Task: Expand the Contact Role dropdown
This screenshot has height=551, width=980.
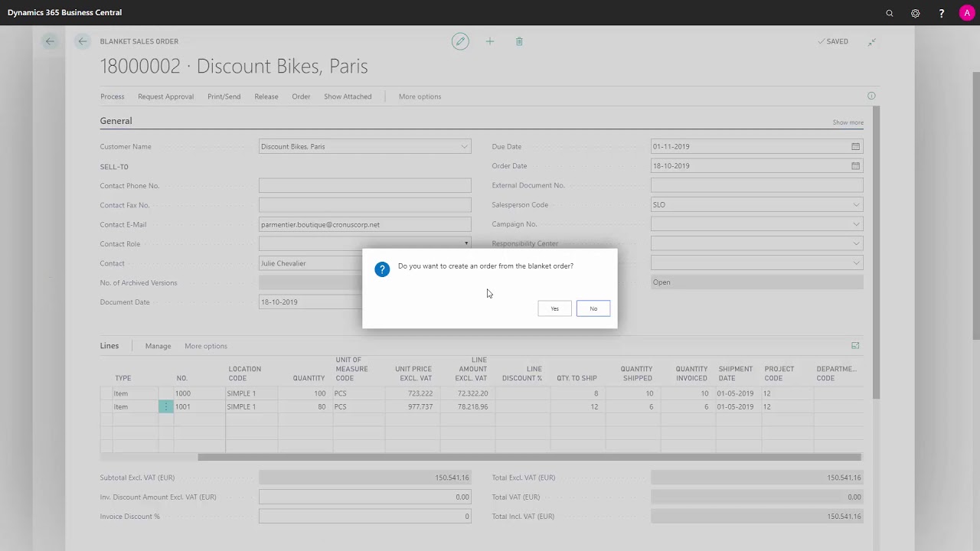Action: coord(465,243)
